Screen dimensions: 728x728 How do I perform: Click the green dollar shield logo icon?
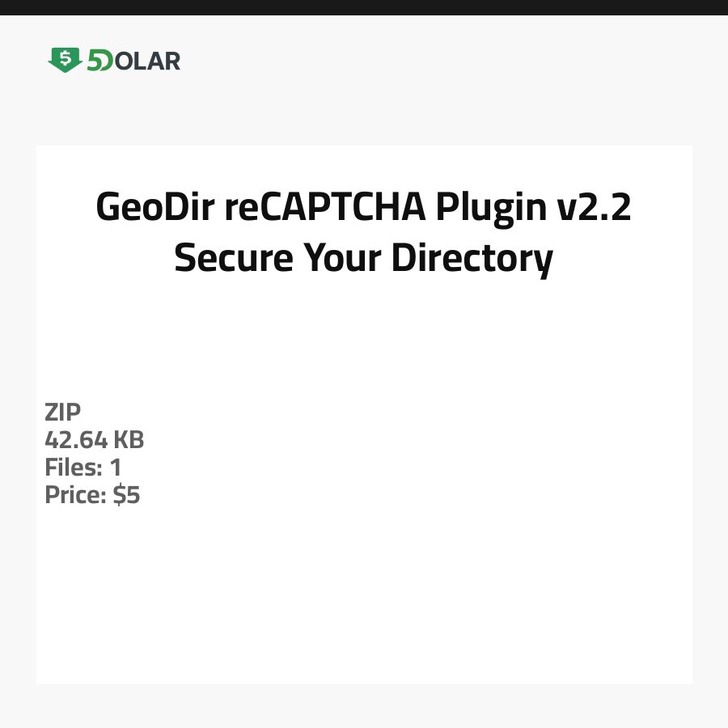point(65,60)
